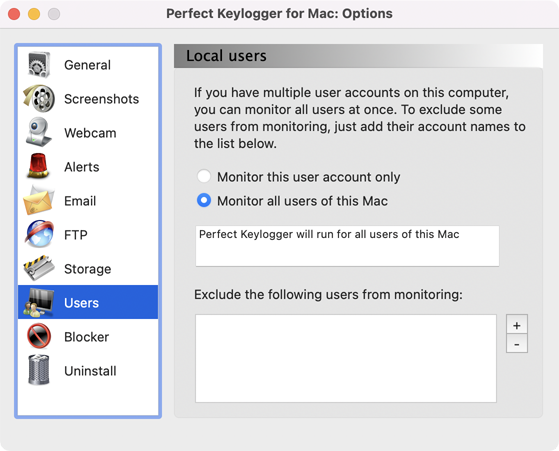
Task: Select the Screenshots film reel icon
Action: pos(39,98)
